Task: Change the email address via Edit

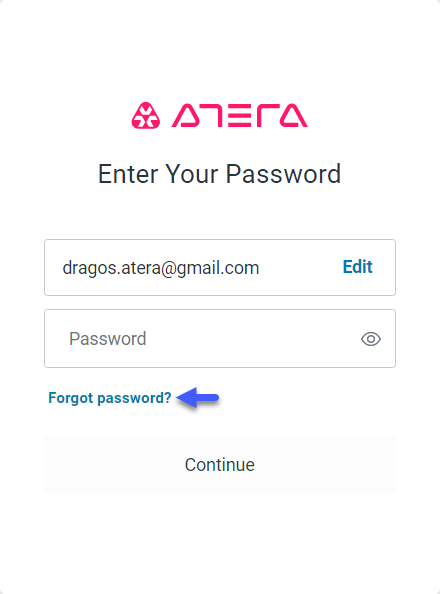Action: coord(357,267)
